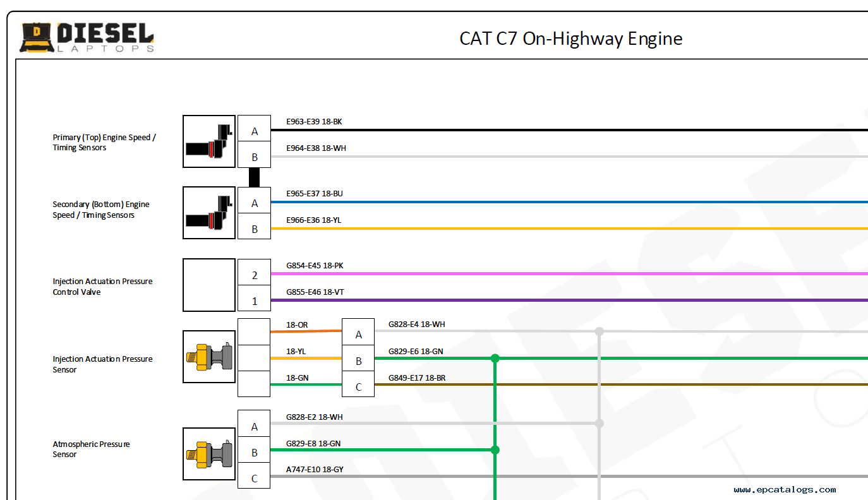Select the 'E966-E36 18-YL' wire label

coord(314,220)
